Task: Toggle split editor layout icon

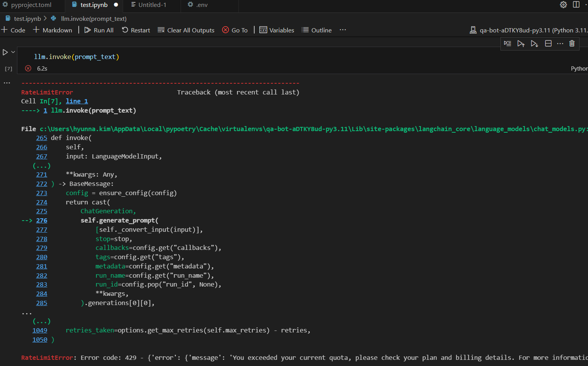Action: coord(576,5)
